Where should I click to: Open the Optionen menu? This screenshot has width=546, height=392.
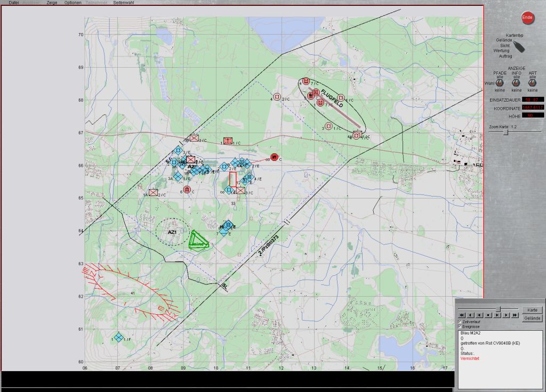(73, 3)
